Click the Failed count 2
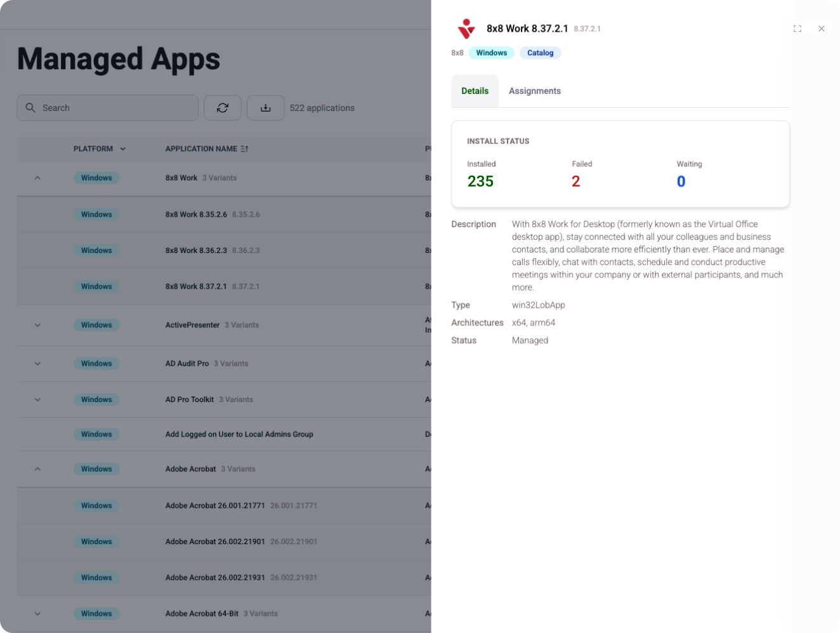 575,181
